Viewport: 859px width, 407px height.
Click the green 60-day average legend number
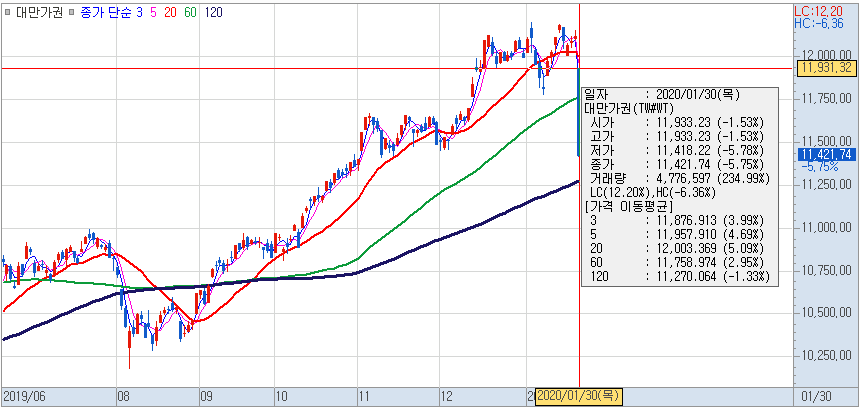[191, 12]
